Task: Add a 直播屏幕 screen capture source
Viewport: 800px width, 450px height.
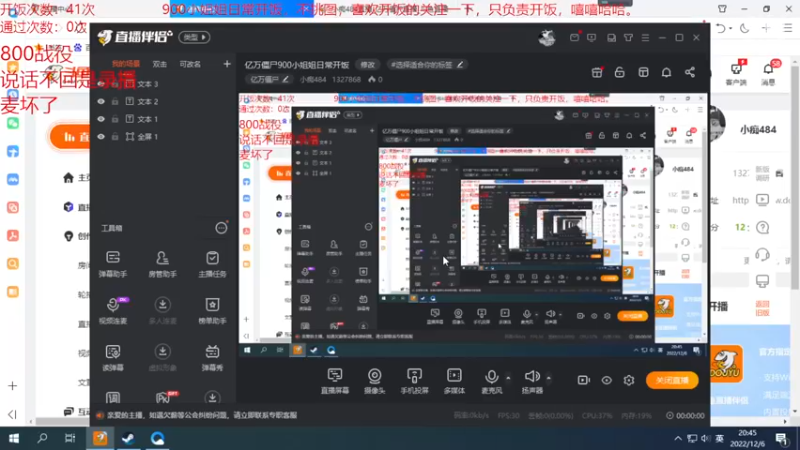Action: click(335, 381)
